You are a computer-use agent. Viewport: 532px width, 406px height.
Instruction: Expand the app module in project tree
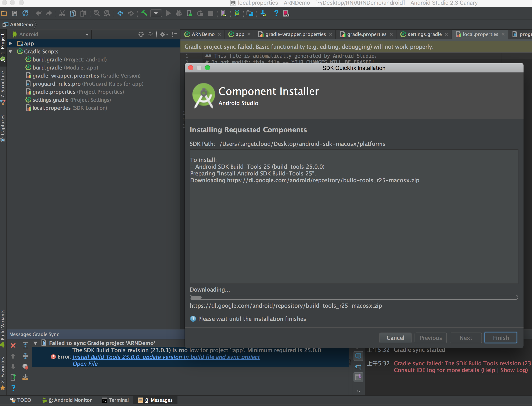coord(11,43)
